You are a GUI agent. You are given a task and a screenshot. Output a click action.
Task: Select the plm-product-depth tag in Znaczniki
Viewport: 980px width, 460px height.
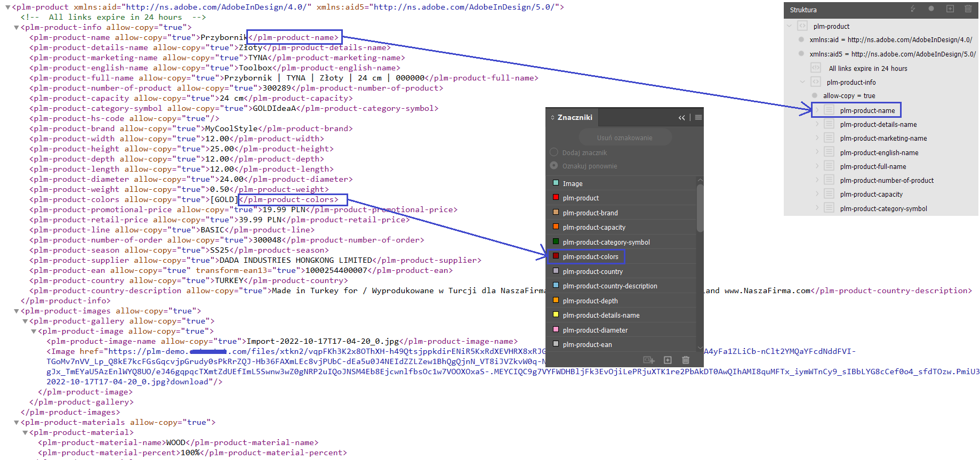point(622,301)
